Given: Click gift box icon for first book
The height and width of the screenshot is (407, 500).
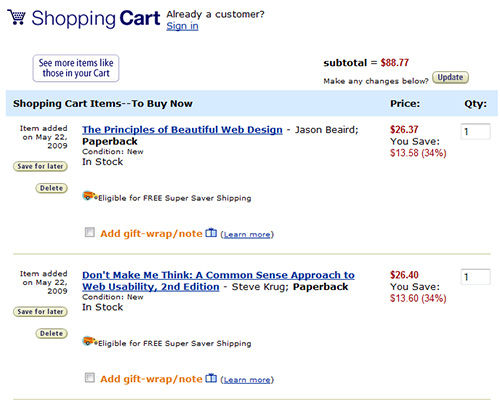Looking at the screenshot, I should (x=211, y=232).
